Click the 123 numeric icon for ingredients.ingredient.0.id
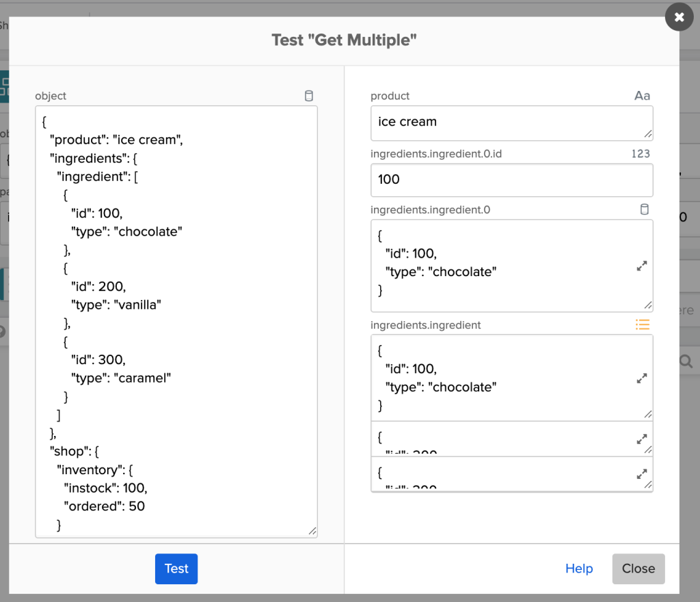The image size is (700, 602). tap(641, 154)
